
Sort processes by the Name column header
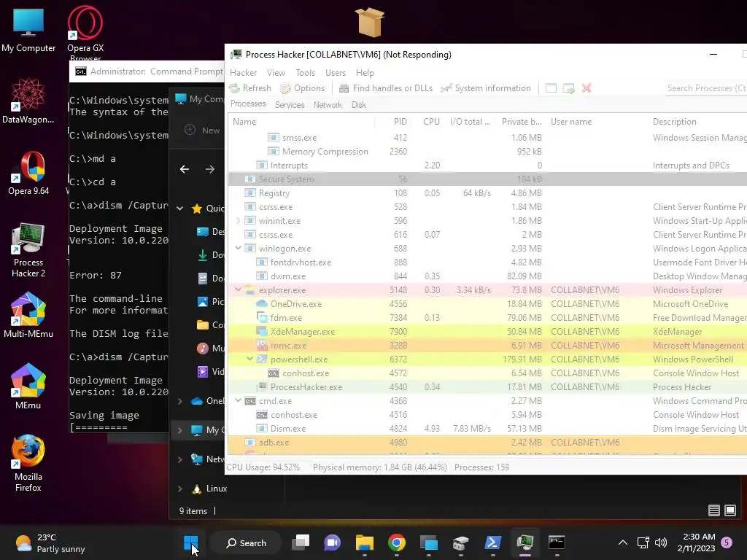[x=301, y=122]
